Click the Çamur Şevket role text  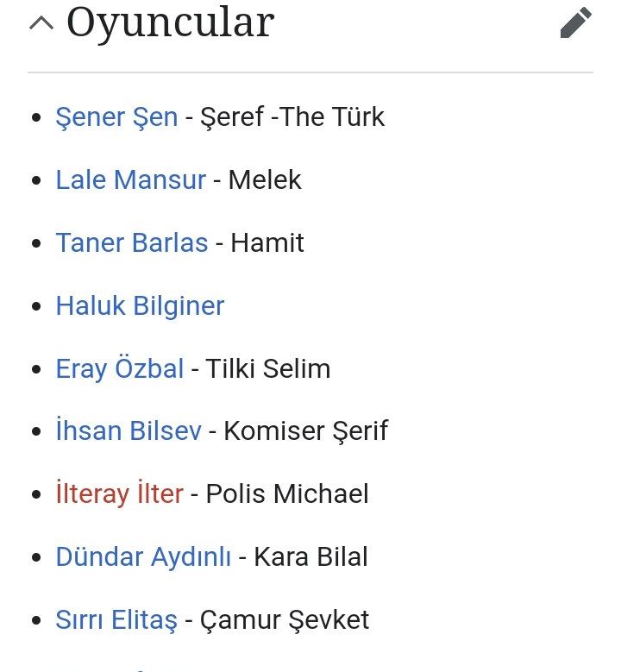click(x=285, y=619)
